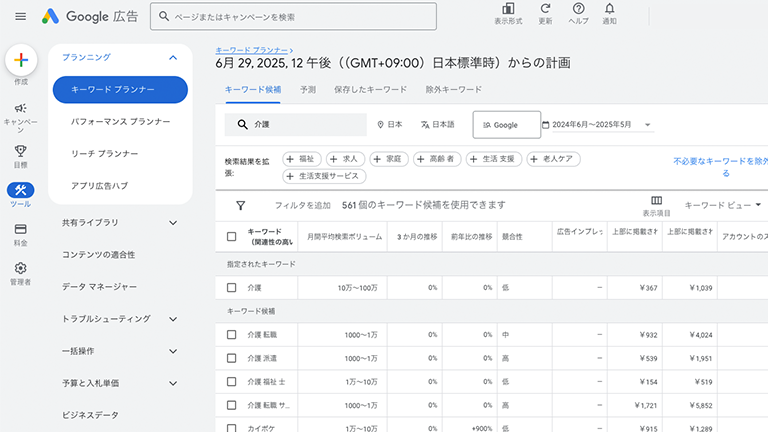Add 家庭 to broaden search
The height and width of the screenshot is (432, 768).
click(389, 159)
